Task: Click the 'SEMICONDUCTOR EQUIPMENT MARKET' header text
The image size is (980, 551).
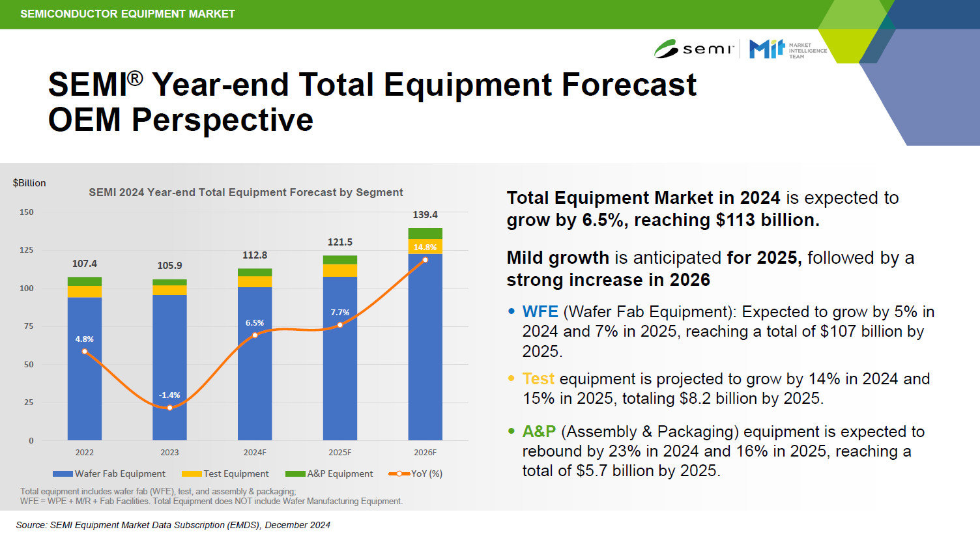Action: pos(128,14)
